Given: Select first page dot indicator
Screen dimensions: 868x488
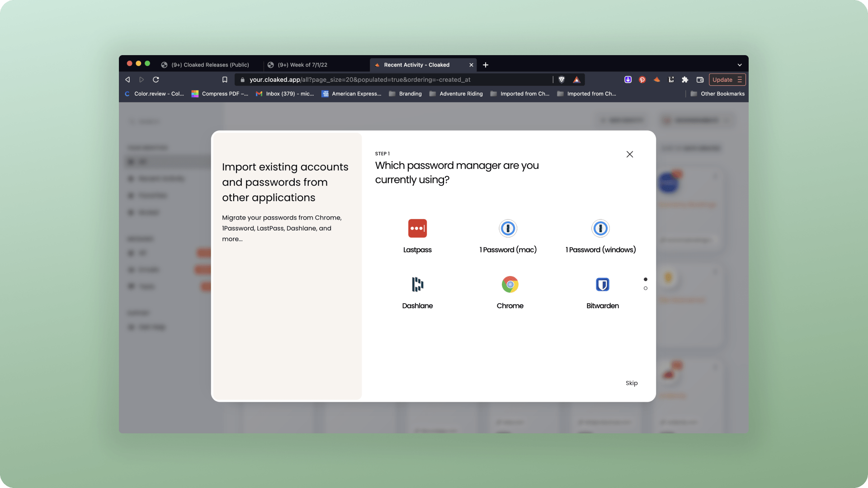Looking at the screenshot, I should [x=646, y=279].
